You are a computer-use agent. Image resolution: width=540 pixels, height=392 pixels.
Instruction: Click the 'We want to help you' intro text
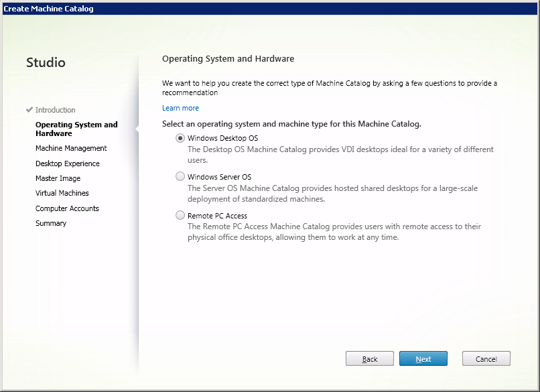(330, 88)
